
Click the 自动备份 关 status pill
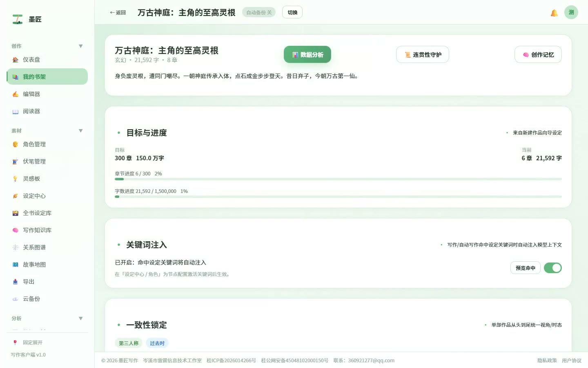(x=259, y=12)
